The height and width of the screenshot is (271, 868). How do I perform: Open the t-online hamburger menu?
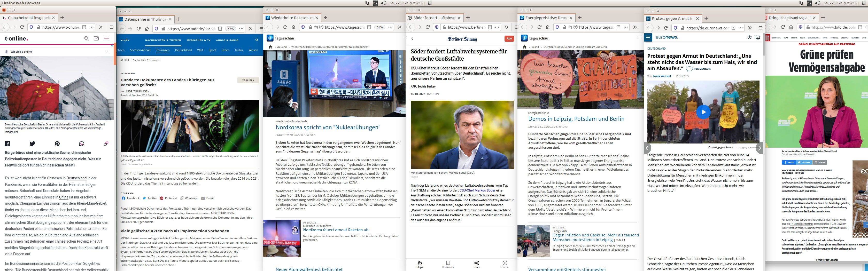pos(106,38)
